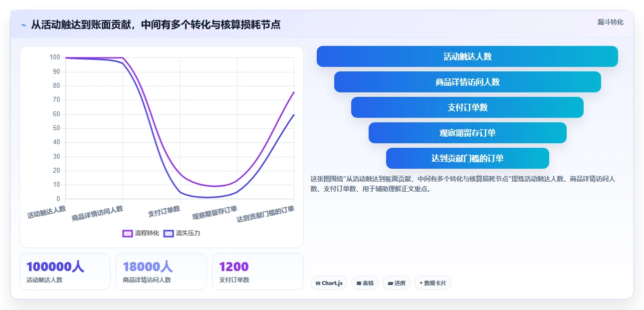Click the 漏斗转化 label in the header
The width and height of the screenshot is (644, 310).
611,22
